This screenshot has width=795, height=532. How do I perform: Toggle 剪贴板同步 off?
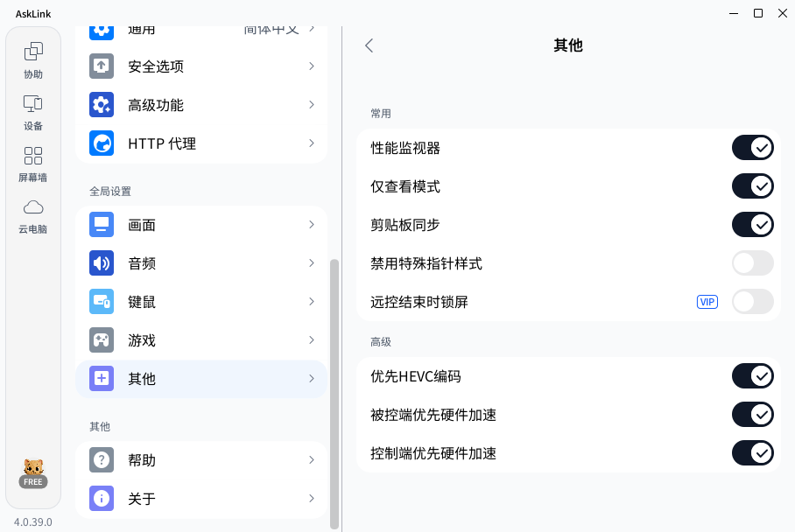click(x=752, y=225)
